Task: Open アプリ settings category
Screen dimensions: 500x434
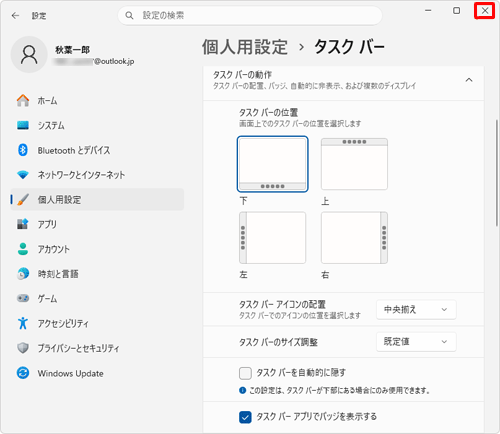Action: click(x=97, y=224)
